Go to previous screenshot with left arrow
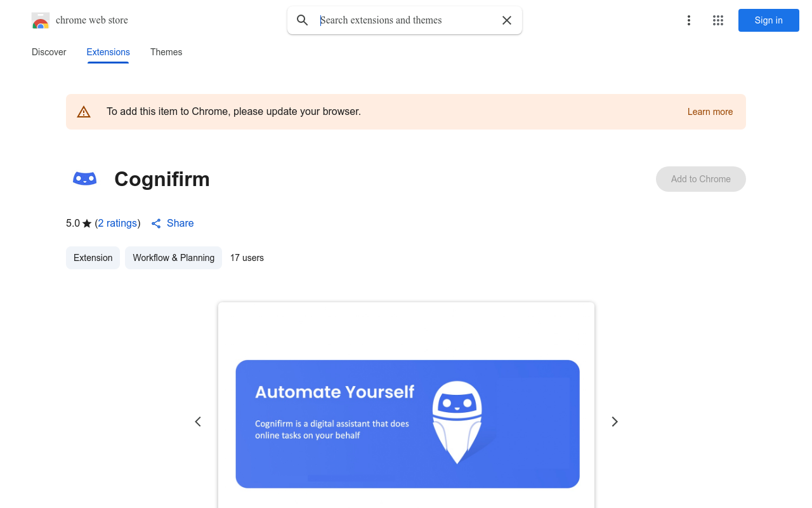Screen dimensions: 812x508 [198, 422]
